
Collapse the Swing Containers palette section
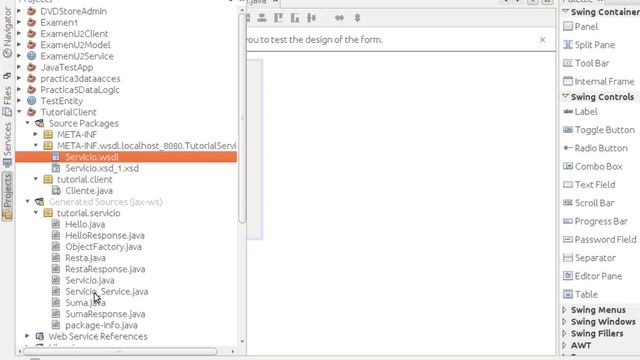pos(566,11)
